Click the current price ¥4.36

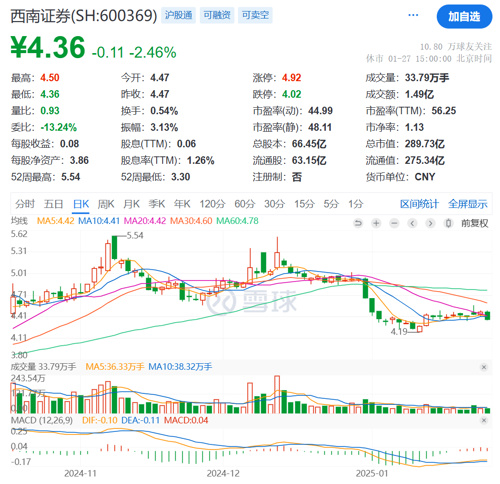pos(48,47)
